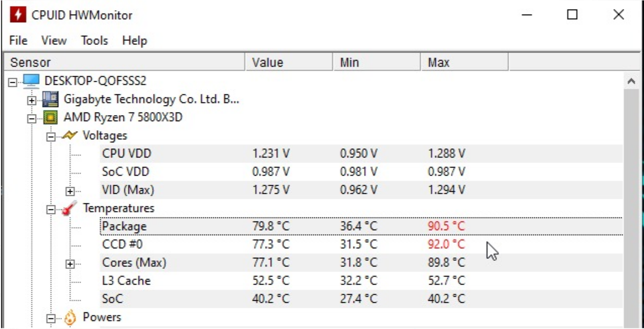The image size is (644, 329).
Task: Click the 1.231 V CPU VDD value
Action: point(271,153)
